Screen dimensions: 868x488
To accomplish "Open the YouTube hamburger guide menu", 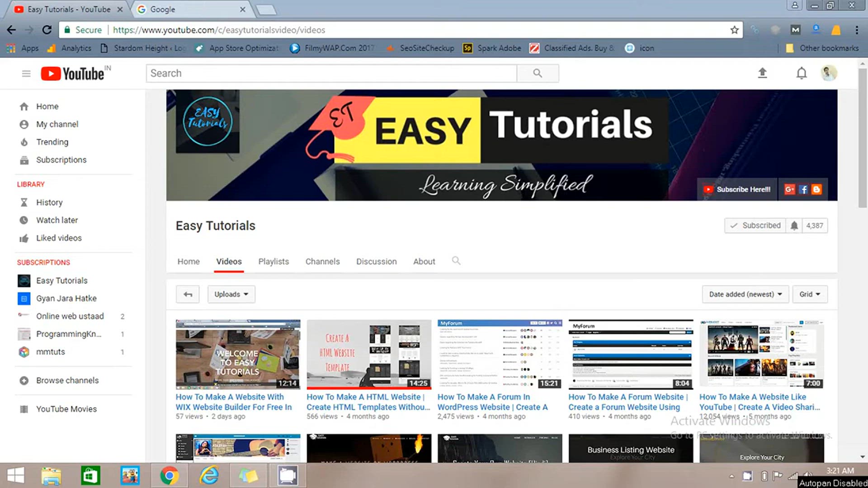I will point(26,73).
